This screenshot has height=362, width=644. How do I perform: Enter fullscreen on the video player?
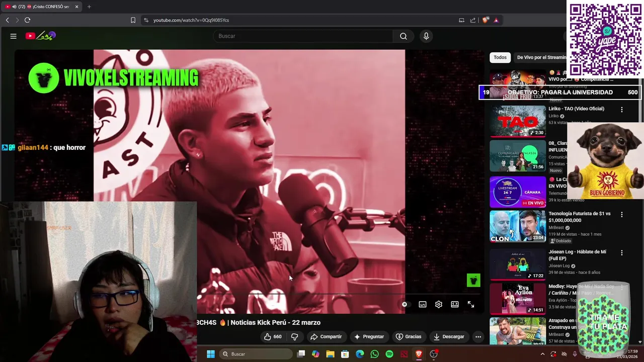click(471, 305)
